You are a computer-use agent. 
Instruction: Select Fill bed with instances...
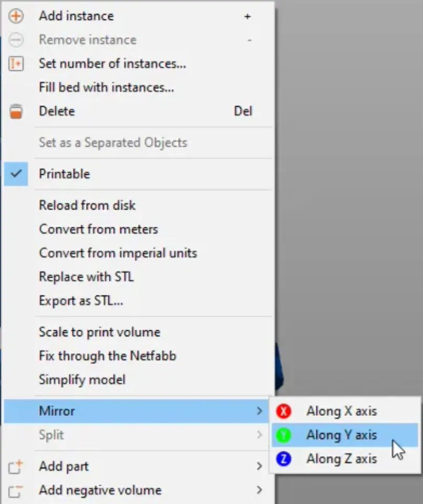(106, 87)
